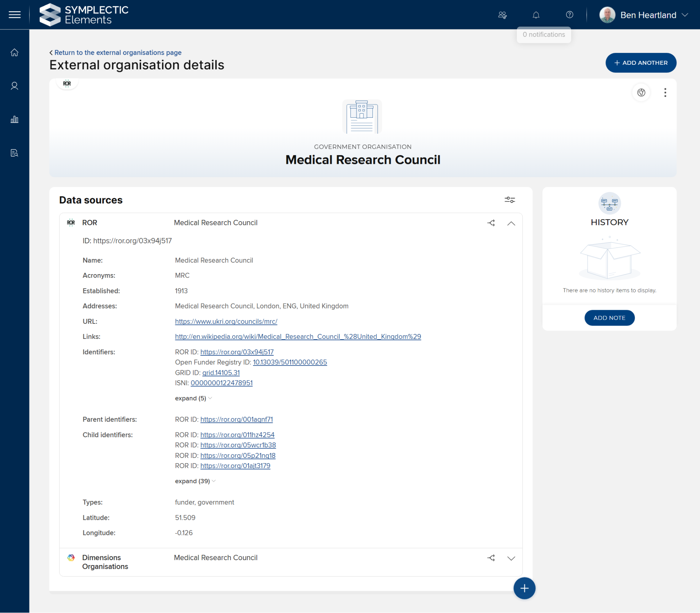Open the search records sidebar icon
Viewport: 700px width, 613px height.
click(14, 153)
